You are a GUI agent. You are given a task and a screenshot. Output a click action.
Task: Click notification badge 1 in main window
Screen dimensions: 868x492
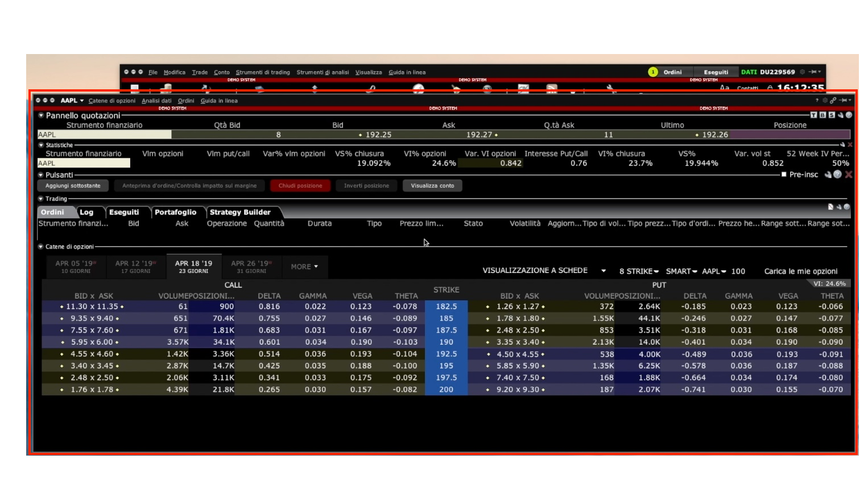click(x=653, y=72)
